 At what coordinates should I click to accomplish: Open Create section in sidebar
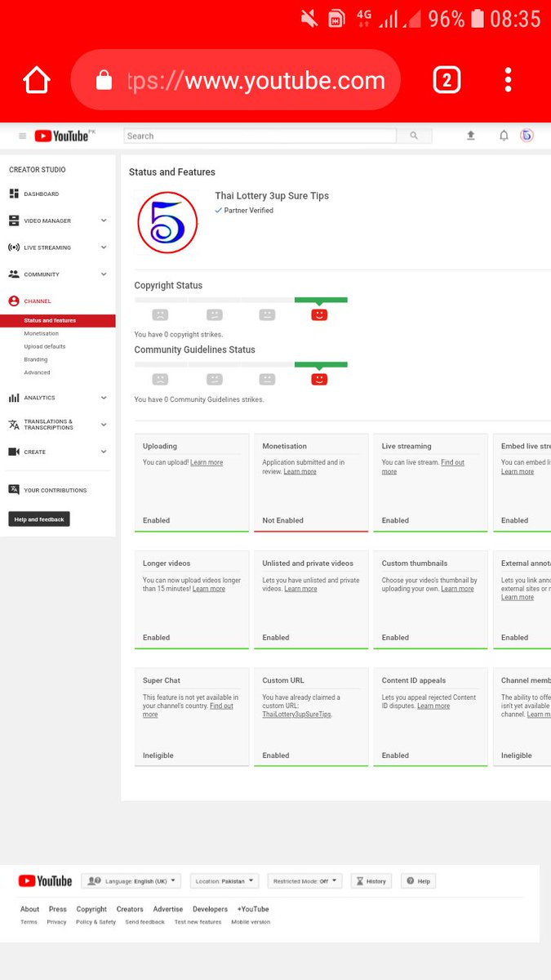point(34,452)
